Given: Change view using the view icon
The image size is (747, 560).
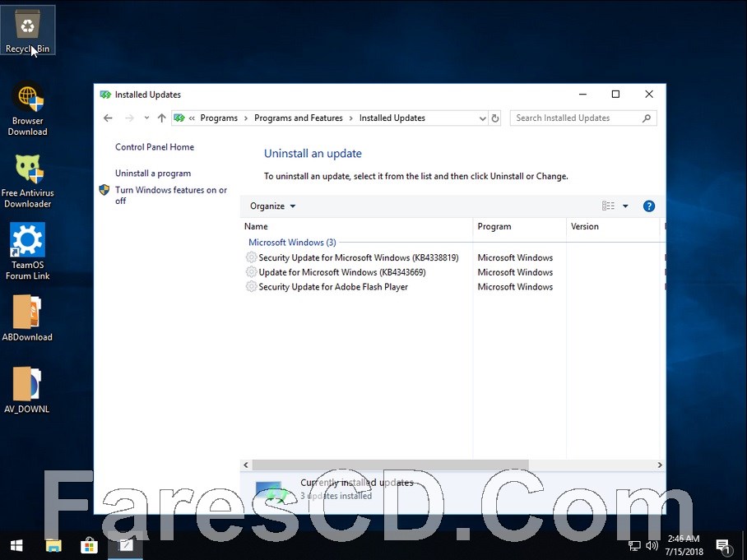Looking at the screenshot, I should (608, 206).
